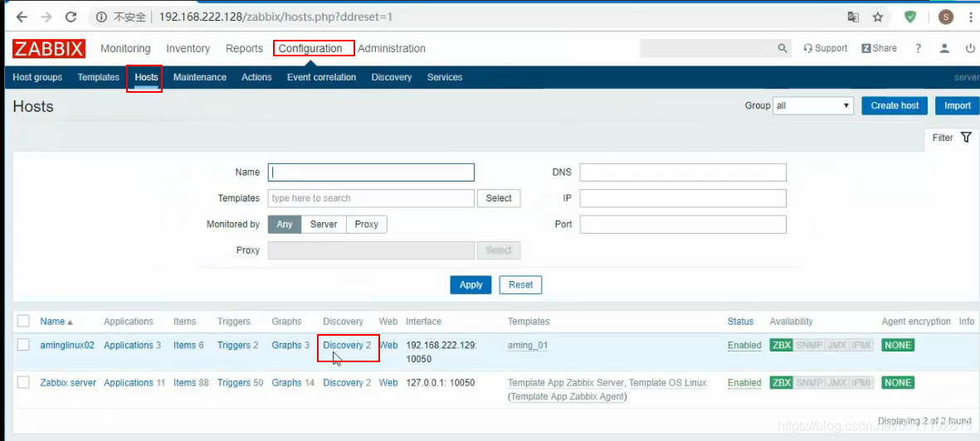This screenshot has width=980, height=441.
Task: Toggle the Filter funnel tab
Action: point(952,138)
